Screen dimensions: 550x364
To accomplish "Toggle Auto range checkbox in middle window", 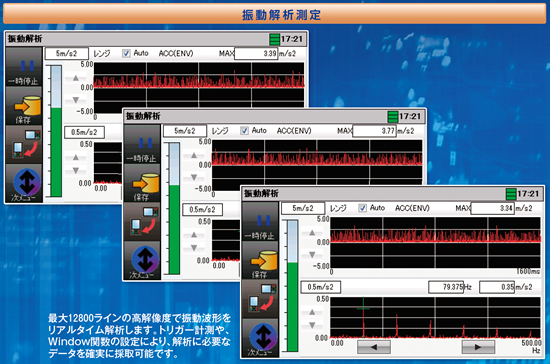I will (x=244, y=130).
